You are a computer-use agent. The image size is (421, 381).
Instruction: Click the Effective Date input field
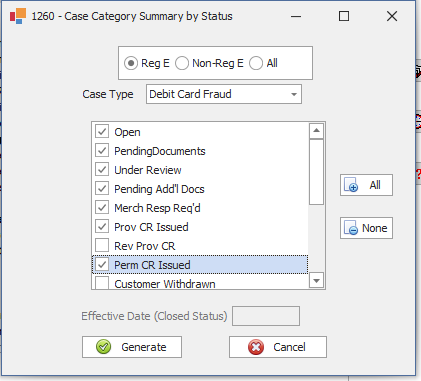pyautogui.click(x=266, y=316)
